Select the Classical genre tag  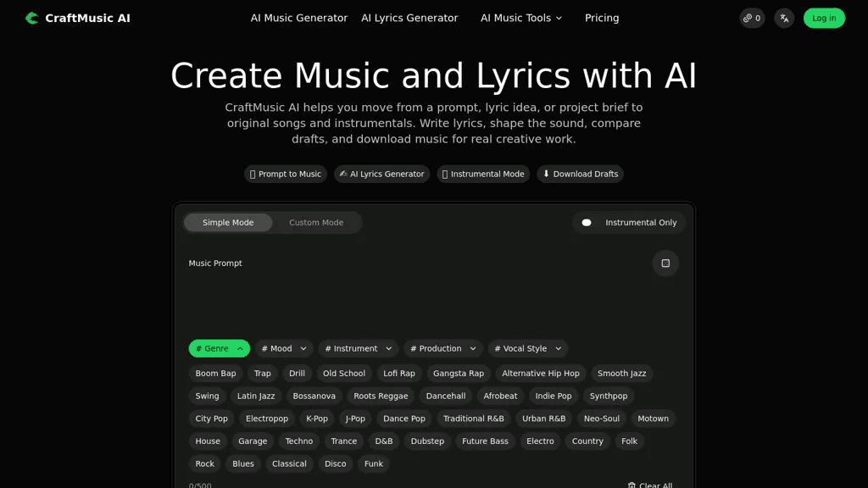(289, 464)
